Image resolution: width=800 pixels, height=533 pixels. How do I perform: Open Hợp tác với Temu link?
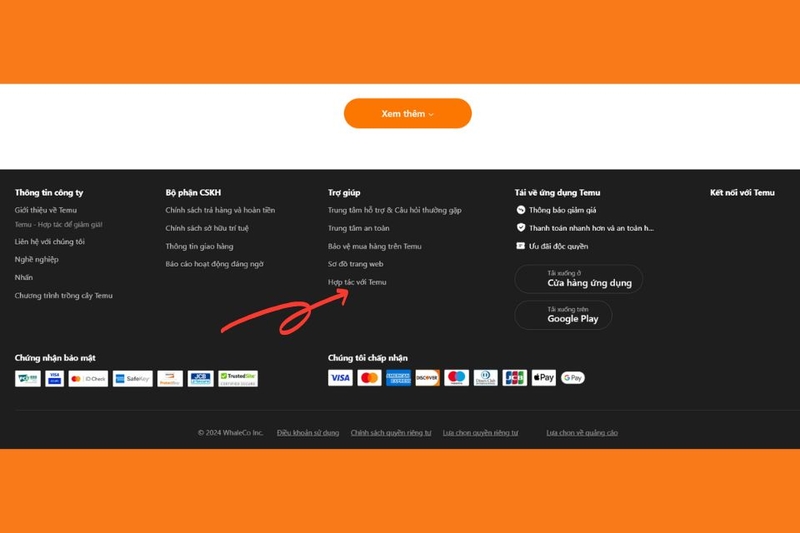click(357, 282)
